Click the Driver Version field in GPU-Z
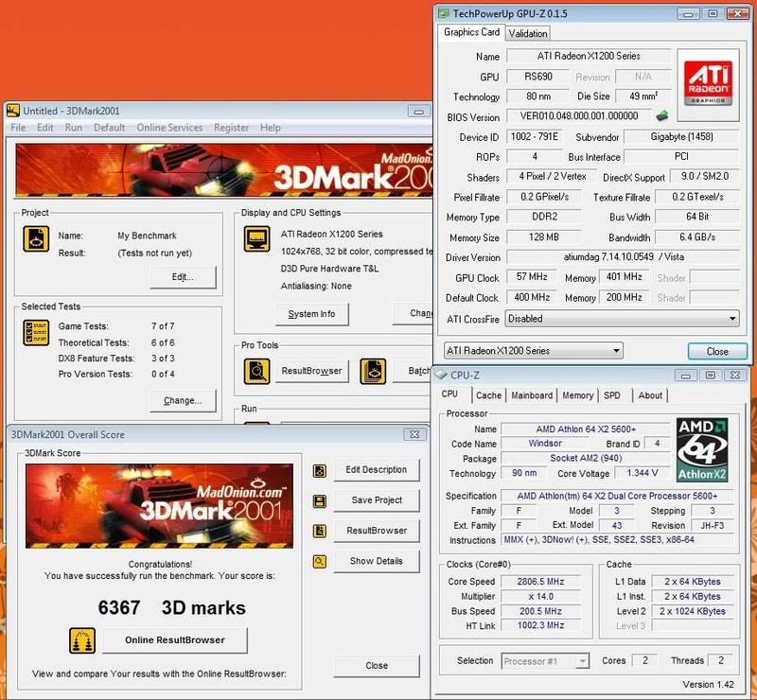This screenshot has width=757, height=700. (623, 257)
